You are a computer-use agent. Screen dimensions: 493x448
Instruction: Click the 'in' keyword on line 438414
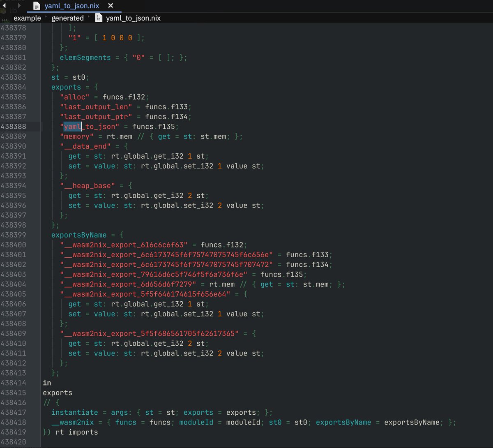pyautogui.click(x=47, y=383)
